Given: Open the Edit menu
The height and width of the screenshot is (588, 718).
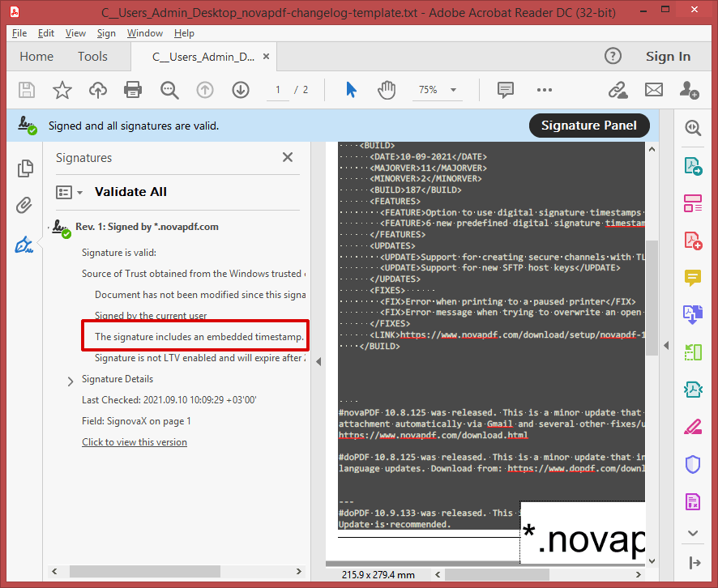Looking at the screenshot, I should coord(46,33).
